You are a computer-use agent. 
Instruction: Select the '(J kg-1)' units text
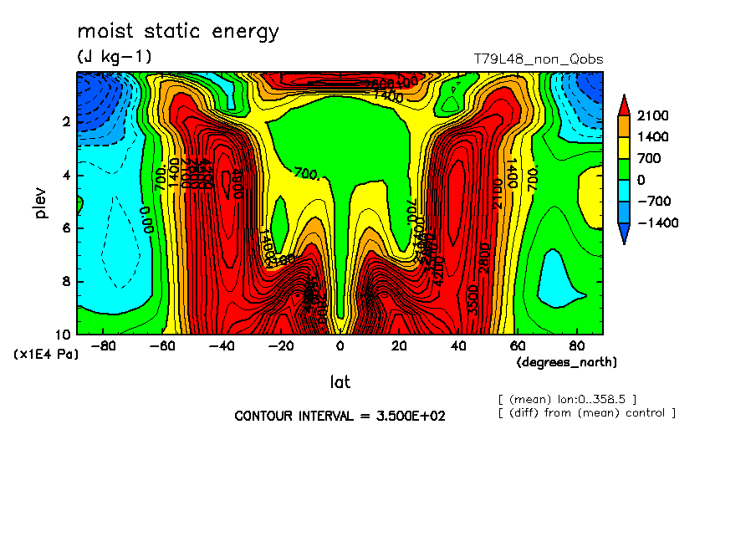(115, 57)
